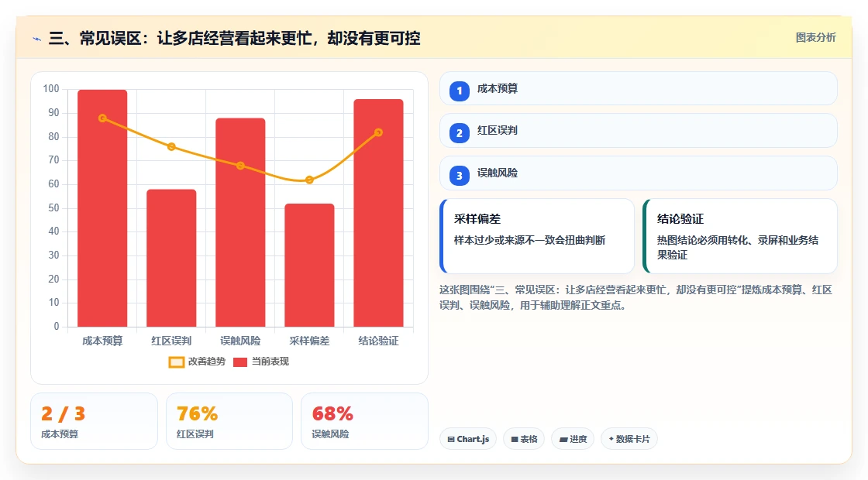Click the x-axis label 成本预算
Viewport: 868px width, 480px height.
click(102, 341)
